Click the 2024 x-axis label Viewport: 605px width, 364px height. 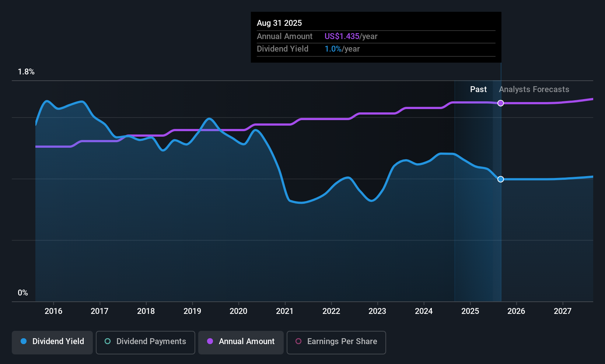[424, 311]
